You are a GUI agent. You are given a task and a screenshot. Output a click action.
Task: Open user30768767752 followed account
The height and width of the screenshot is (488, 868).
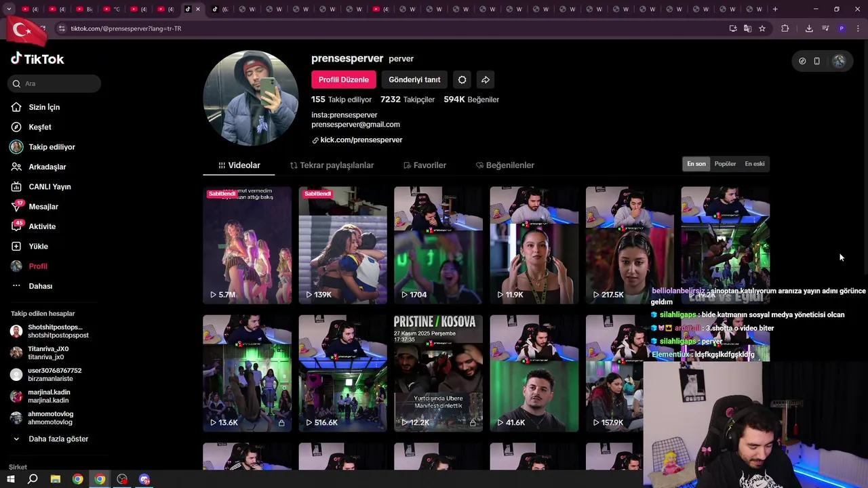tap(54, 374)
